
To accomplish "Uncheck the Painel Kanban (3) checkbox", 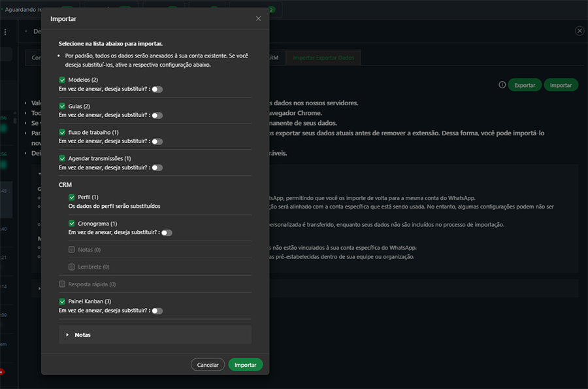I will (63, 301).
